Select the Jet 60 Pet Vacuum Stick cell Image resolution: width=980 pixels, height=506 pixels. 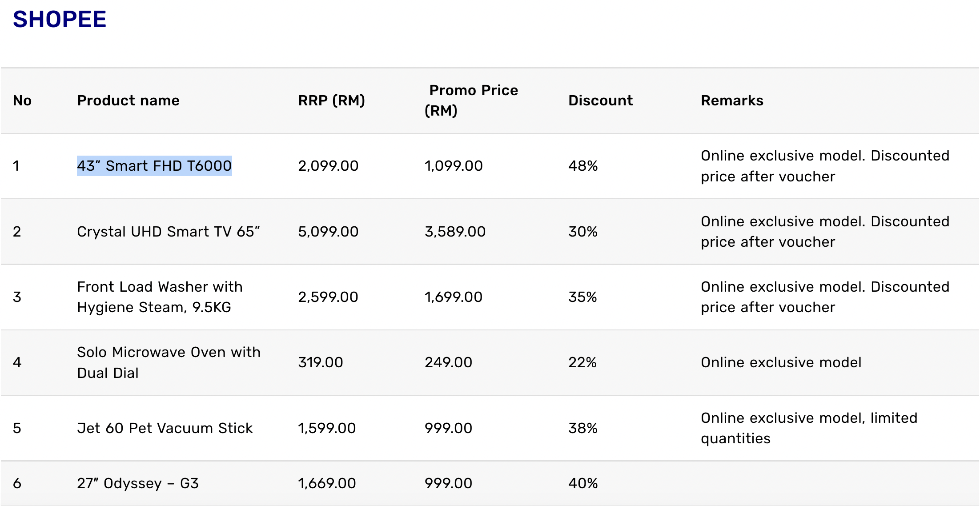(x=165, y=428)
